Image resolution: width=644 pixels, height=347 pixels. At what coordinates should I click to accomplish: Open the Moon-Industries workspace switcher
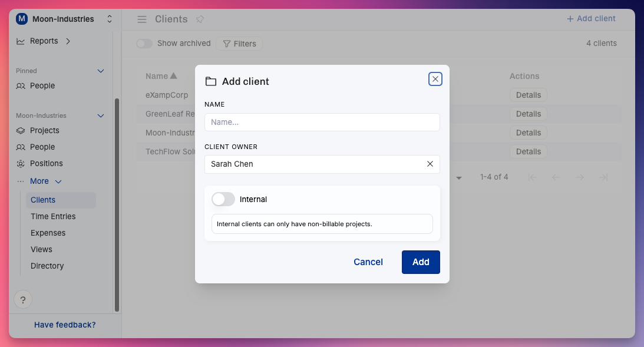pos(109,19)
